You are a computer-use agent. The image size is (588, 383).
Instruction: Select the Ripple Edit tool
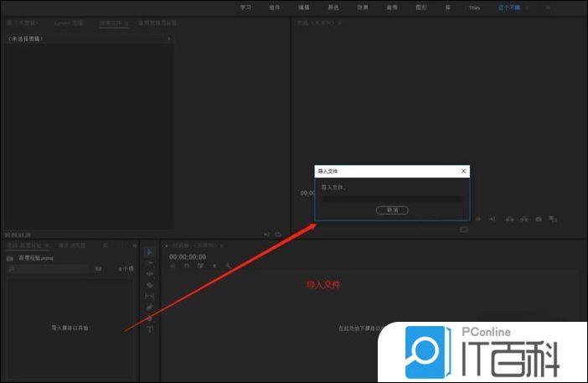[x=150, y=274]
